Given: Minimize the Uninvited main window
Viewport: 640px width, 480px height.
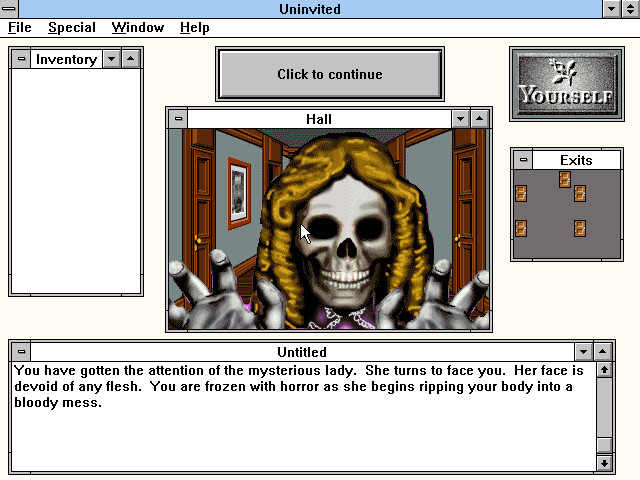Looking at the screenshot, I should coord(611,9).
